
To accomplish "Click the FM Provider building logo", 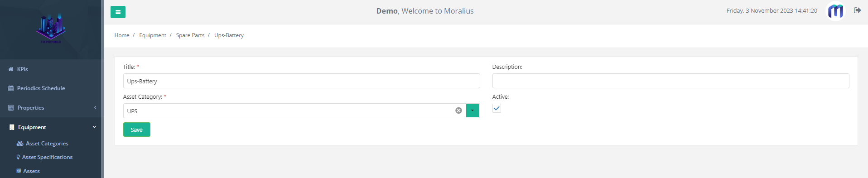I will point(51,28).
